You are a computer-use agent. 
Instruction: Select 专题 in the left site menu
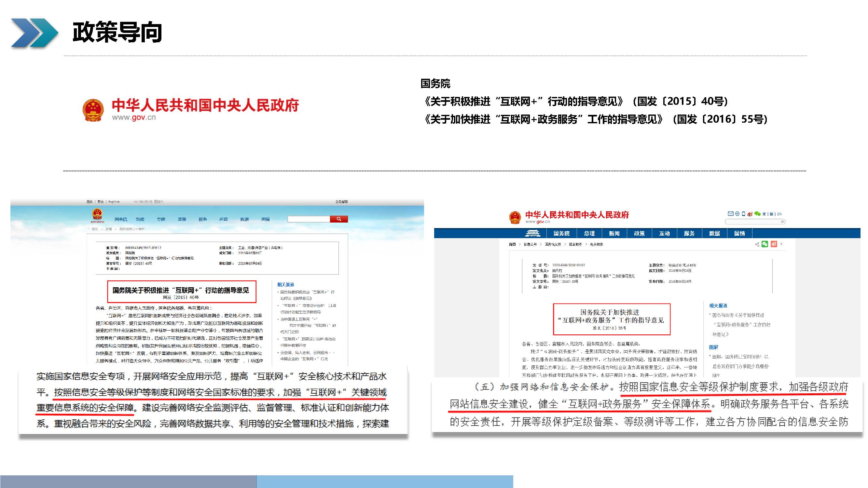coord(161,219)
